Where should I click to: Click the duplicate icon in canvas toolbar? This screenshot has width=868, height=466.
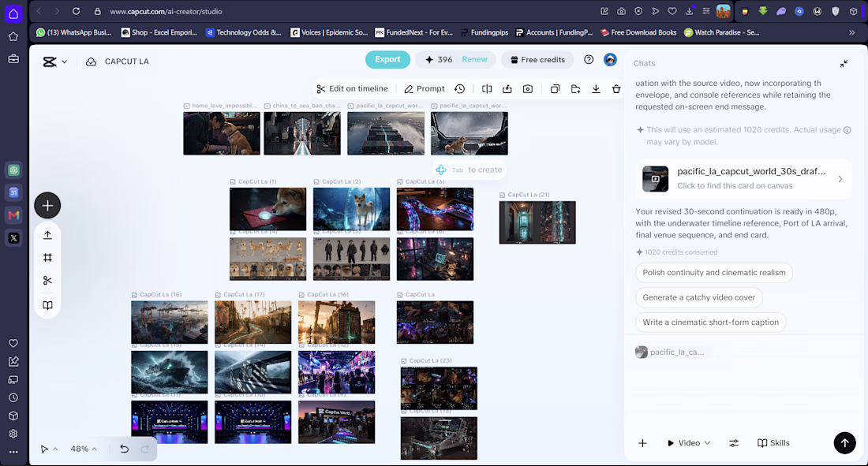coord(555,88)
